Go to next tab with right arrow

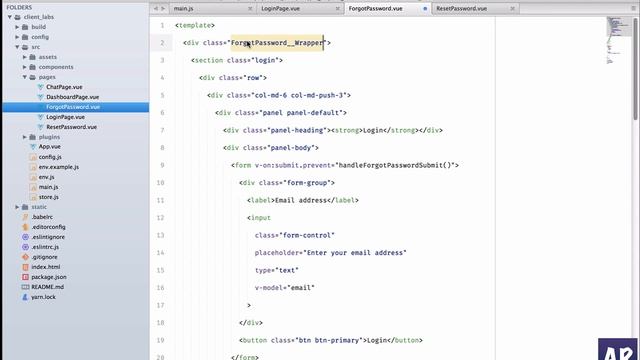(x=163, y=9)
